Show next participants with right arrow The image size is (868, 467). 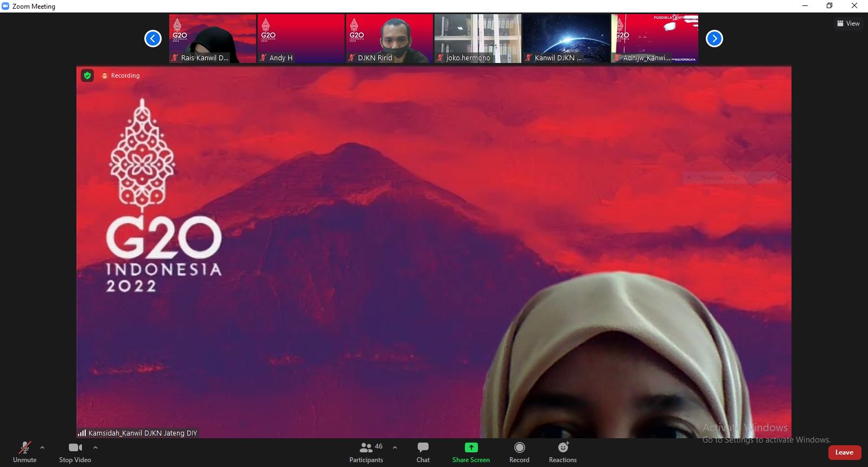point(714,39)
